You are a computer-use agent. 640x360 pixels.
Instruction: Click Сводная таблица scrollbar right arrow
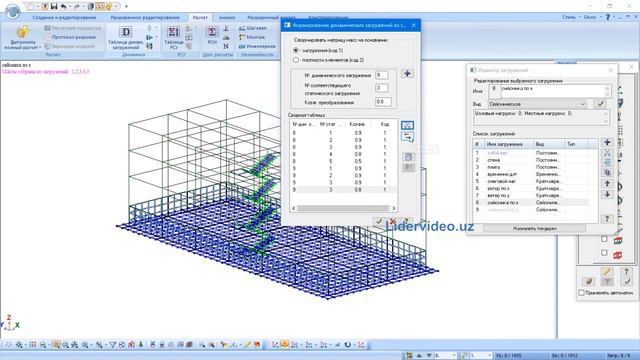(394, 208)
